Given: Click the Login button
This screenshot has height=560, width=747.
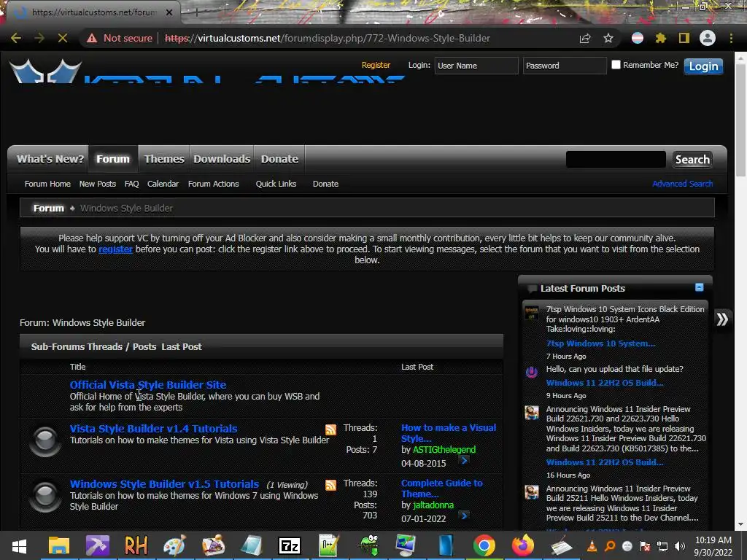Looking at the screenshot, I should 704,66.
